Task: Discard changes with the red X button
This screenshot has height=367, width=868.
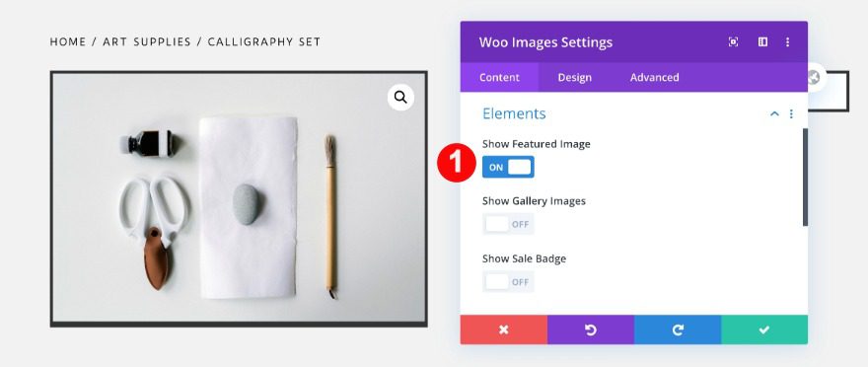Action: tap(504, 330)
